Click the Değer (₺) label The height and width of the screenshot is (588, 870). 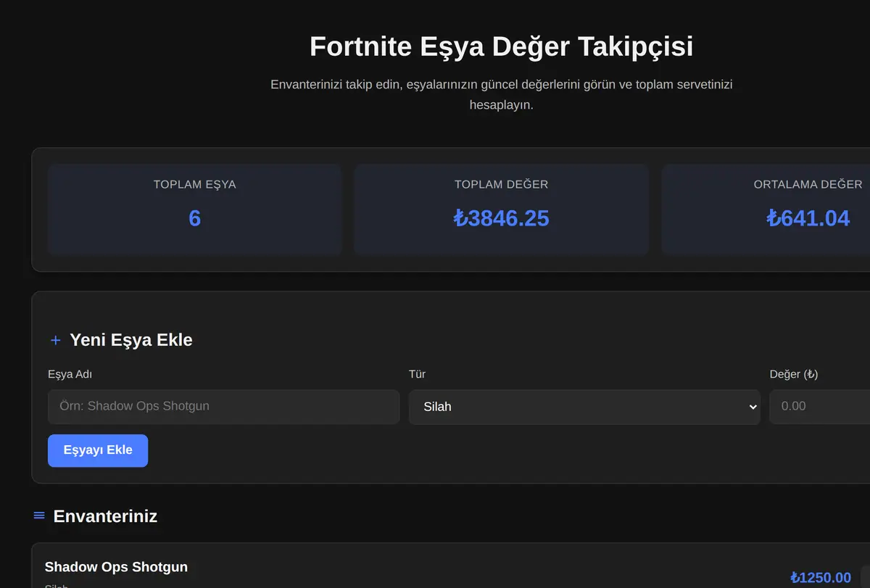click(x=794, y=374)
